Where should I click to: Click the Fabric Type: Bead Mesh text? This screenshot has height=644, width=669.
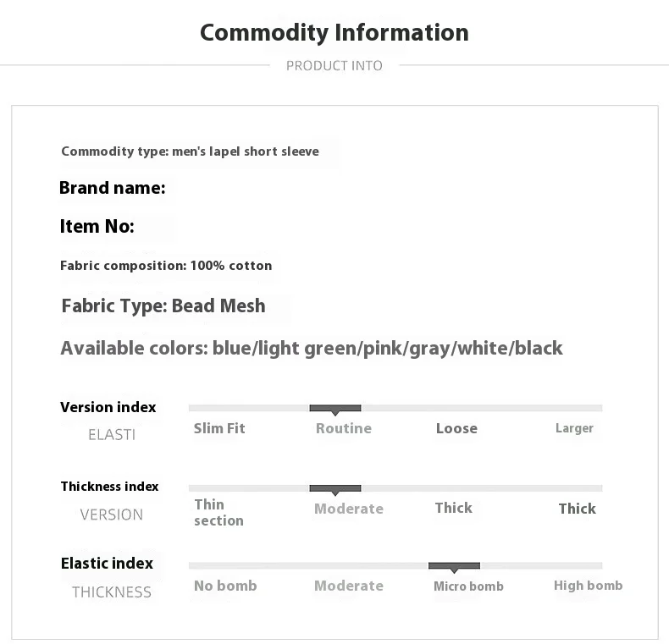(163, 305)
